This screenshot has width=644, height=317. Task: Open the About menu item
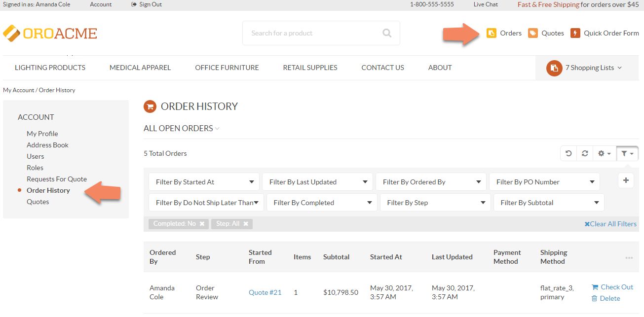point(440,68)
